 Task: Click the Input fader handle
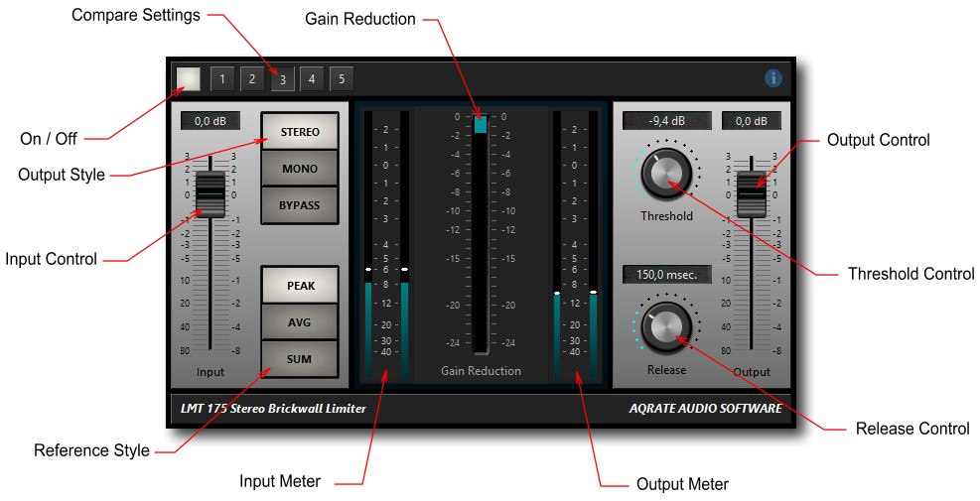click(x=210, y=194)
